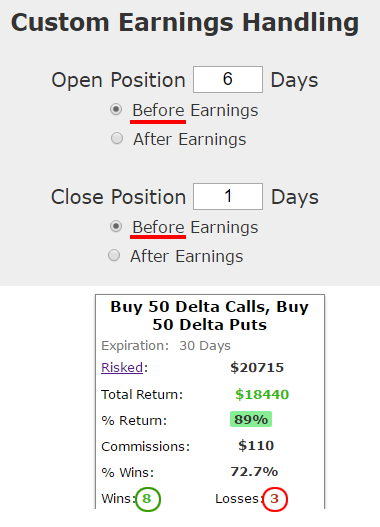
Task: Click the Open Position days input field
Action: point(228,79)
